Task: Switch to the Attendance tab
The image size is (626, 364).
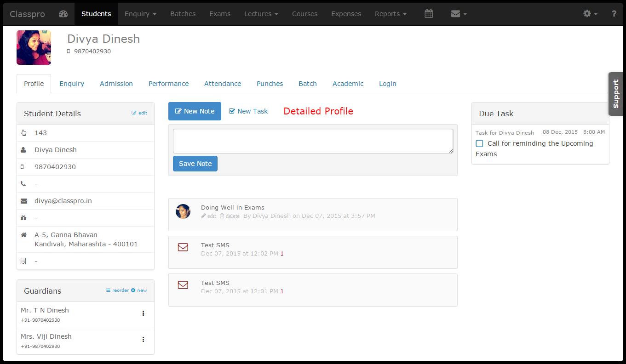Action: (x=223, y=84)
